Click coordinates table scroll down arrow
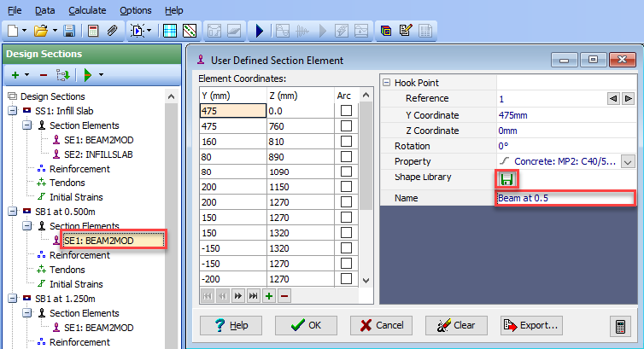This screenshot has width=644, height=349. point(366,281)
